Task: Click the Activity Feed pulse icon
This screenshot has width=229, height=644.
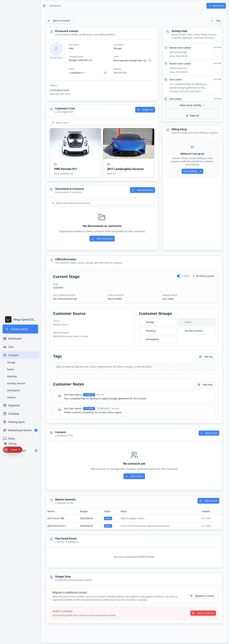Action: [x=168, y=32]
